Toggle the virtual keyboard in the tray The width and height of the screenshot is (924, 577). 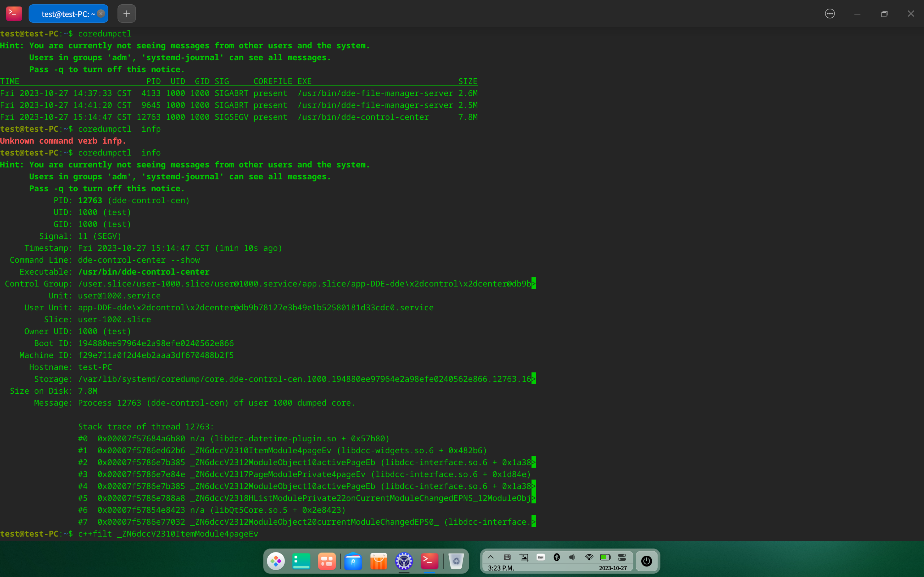[x=540, y=557]
